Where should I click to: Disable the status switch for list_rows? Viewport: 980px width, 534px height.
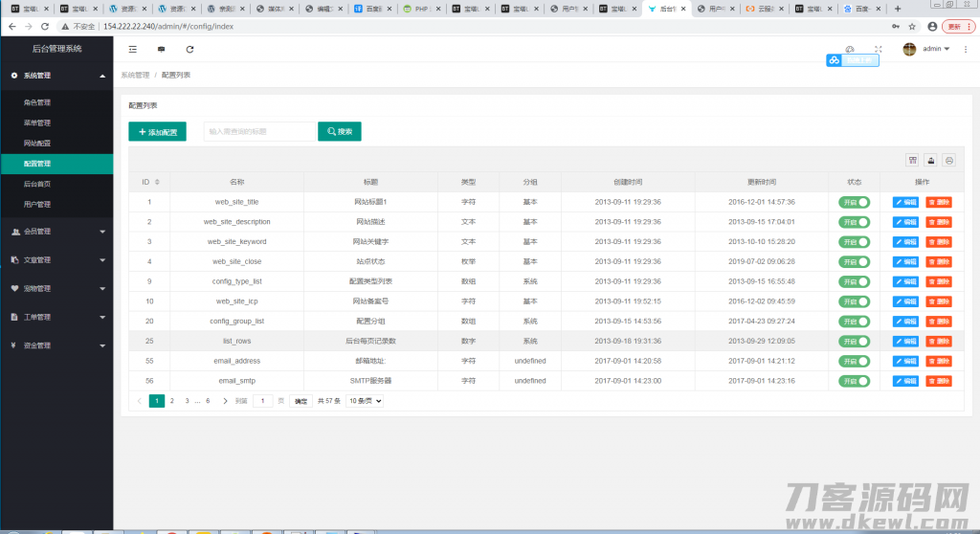855,341
